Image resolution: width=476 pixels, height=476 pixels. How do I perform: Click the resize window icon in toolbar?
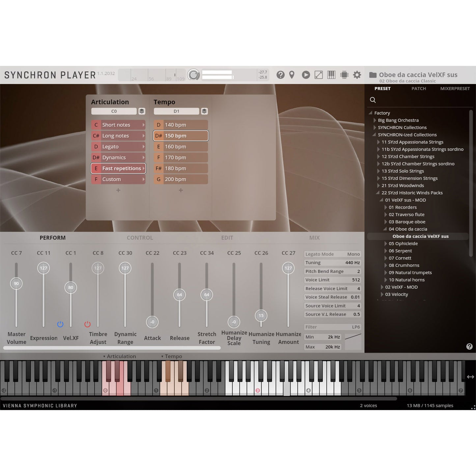[319, 75]
